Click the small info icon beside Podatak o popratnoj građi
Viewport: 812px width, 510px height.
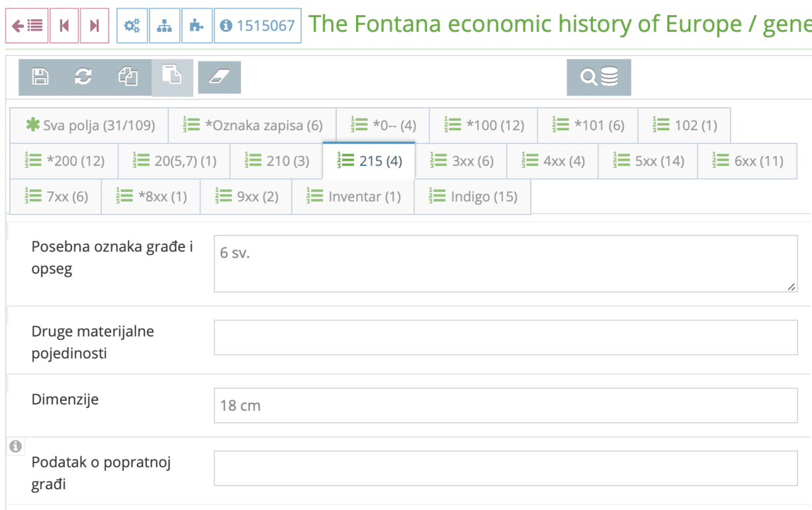tap(15, 446)
